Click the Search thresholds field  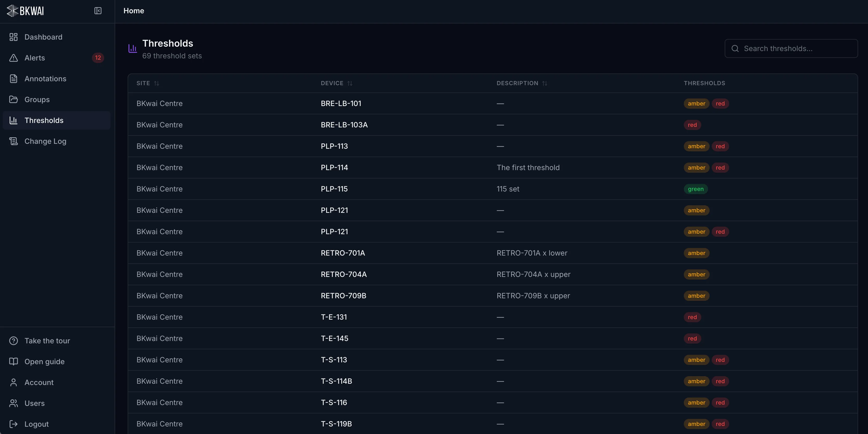tap(791, 48)
